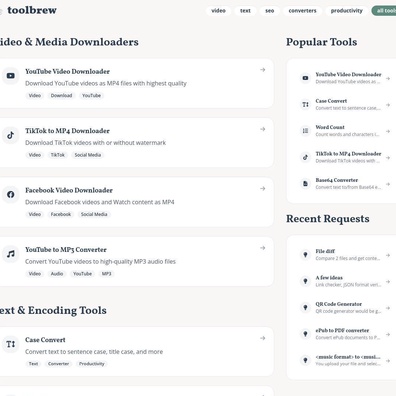Click Social Media tag on TikTok card
This screenshot has height=396, width=396.
pyautogui.click(x=88, y=155)
